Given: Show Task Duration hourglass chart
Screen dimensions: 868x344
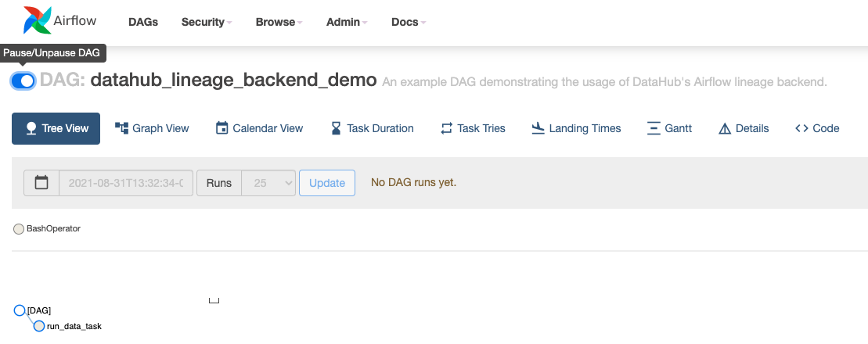Looking at the screenshot, I should pos(372,128).
